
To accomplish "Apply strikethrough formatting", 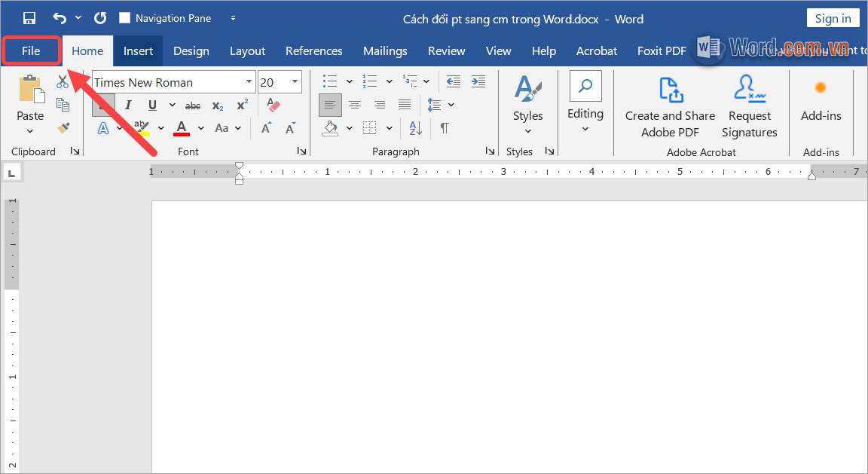I will [192, 106].
